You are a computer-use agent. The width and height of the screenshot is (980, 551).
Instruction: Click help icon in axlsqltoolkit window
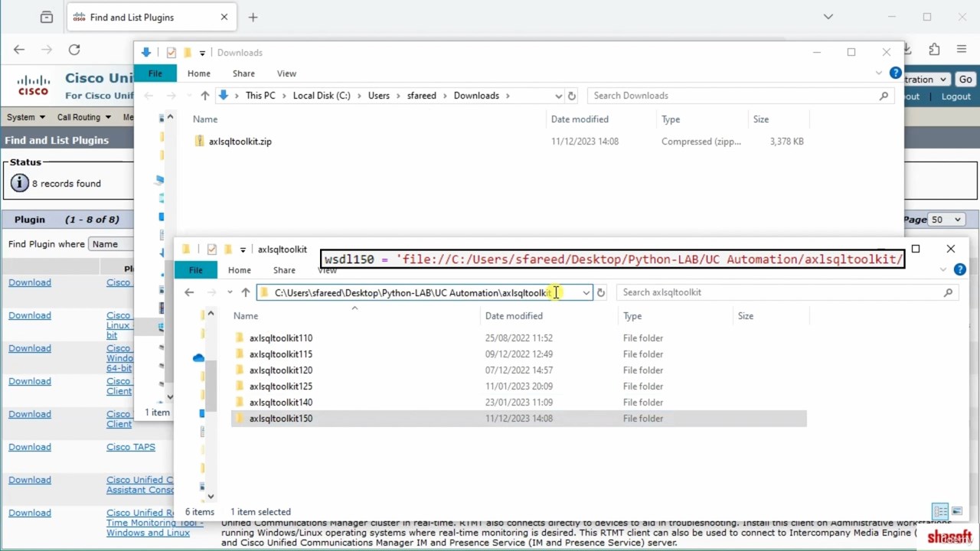959,269
